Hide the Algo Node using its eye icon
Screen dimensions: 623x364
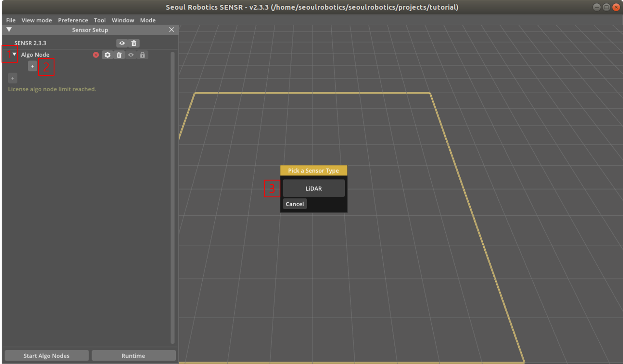[x=131, y=55]
